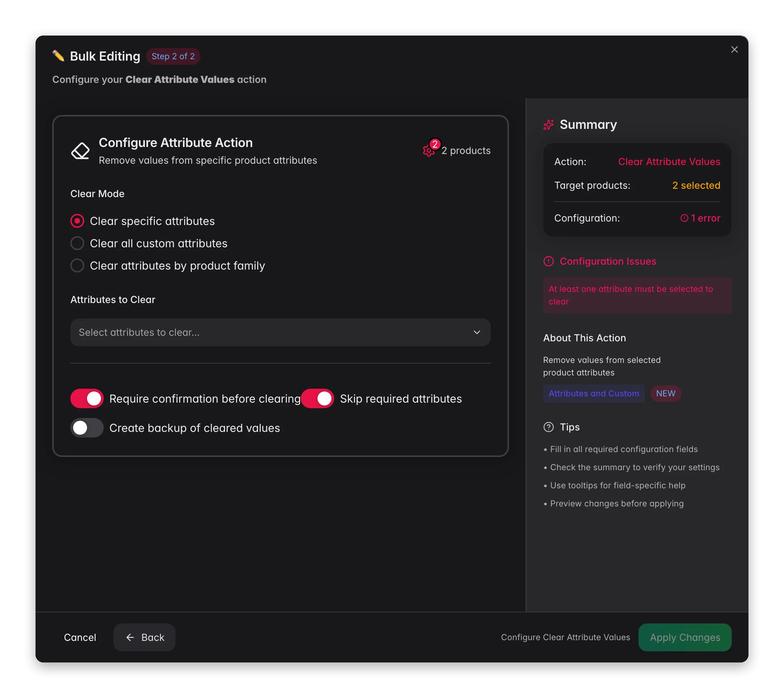The image size is (784, 698).
Task: Click the attribute selection error message
Action: (x=637, y=295)
